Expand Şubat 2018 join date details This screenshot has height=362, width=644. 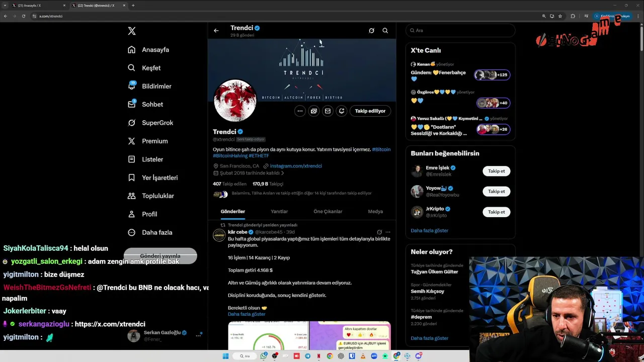[x=250, y=173]
